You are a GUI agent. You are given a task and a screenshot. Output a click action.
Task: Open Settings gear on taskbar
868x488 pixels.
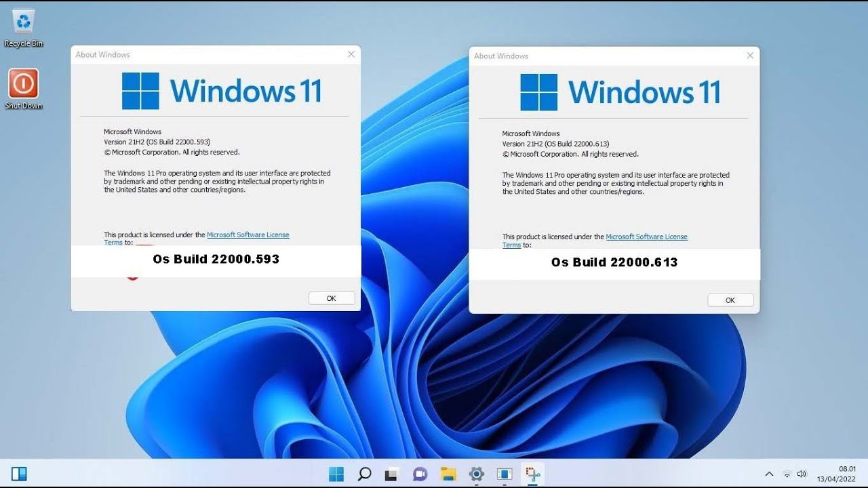[x=476, y=474]
